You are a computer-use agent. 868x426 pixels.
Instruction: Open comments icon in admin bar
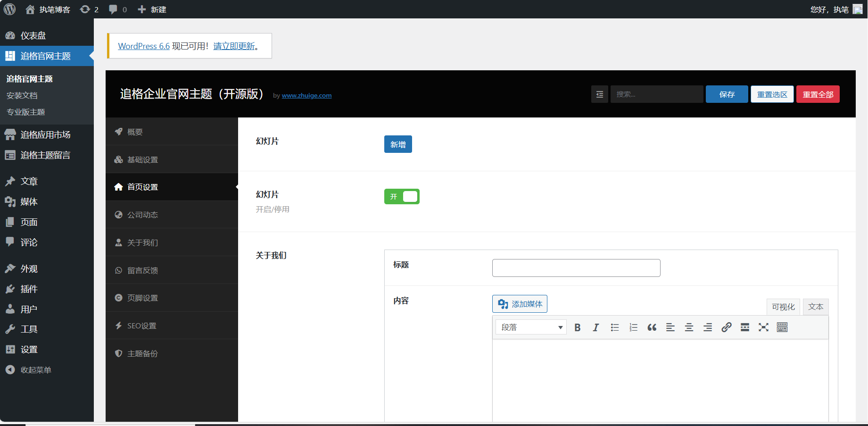[117, 9]
